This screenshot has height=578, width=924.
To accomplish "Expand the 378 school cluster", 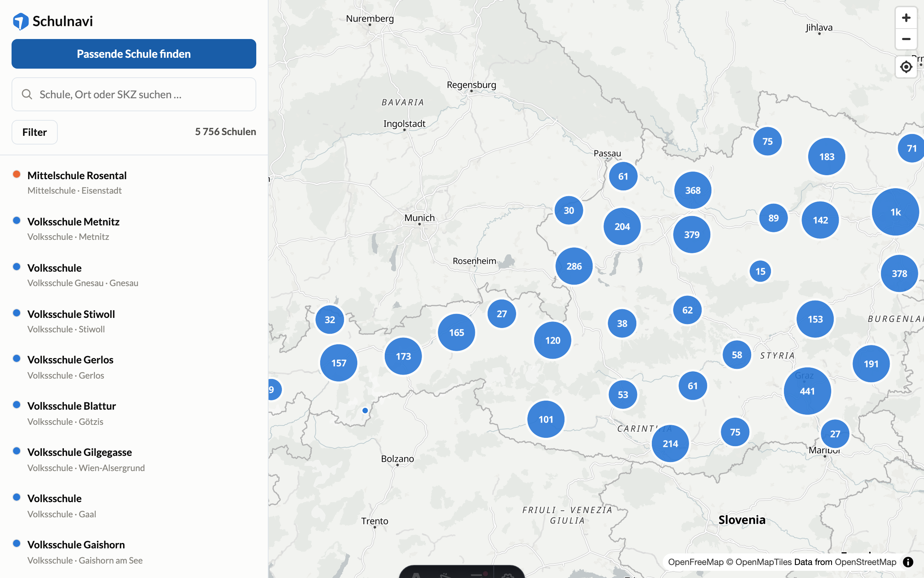I will (x=899, y=274).
